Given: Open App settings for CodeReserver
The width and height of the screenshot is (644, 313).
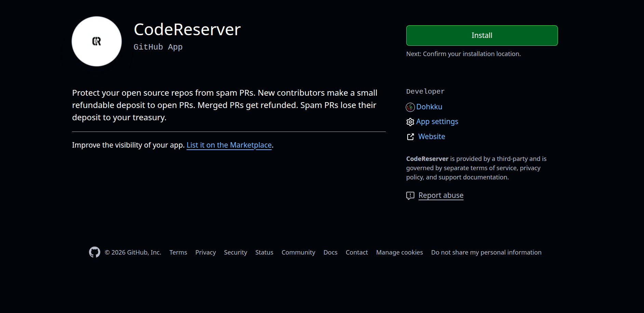Looking at the screenshot, I should (x=437, y=121).
